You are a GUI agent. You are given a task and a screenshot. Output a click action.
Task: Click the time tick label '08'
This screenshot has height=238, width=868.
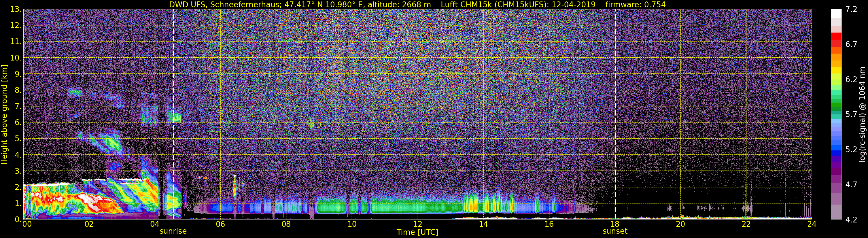286,224
